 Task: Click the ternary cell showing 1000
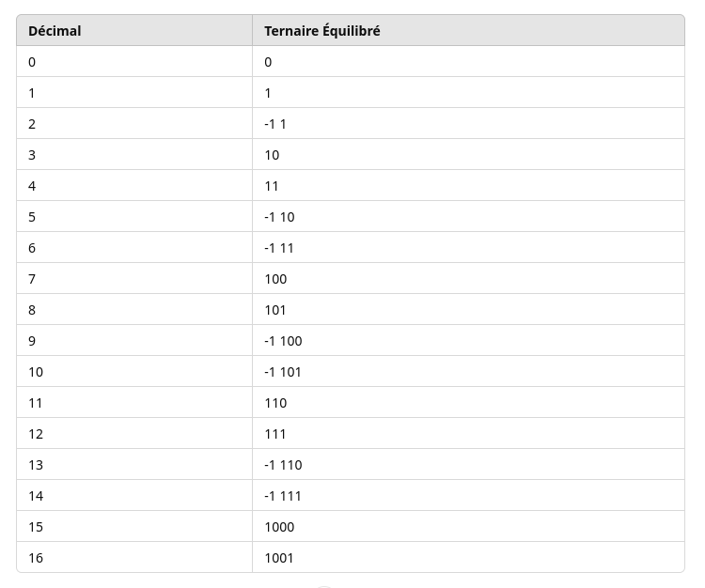click(x=468, y=526)
